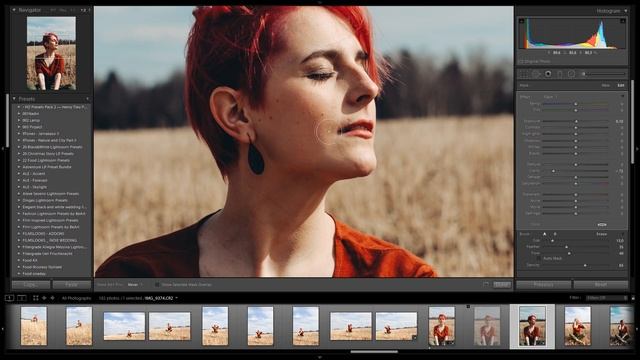Click the main window display icon
This screenshot has height=360, width=640.
point(9,298)
